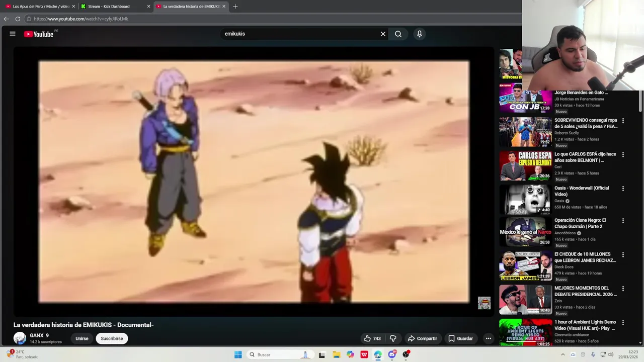Show hidden system tray icons chevron
This screenshot has height=362, width=644.
click(x=563, y=354)
